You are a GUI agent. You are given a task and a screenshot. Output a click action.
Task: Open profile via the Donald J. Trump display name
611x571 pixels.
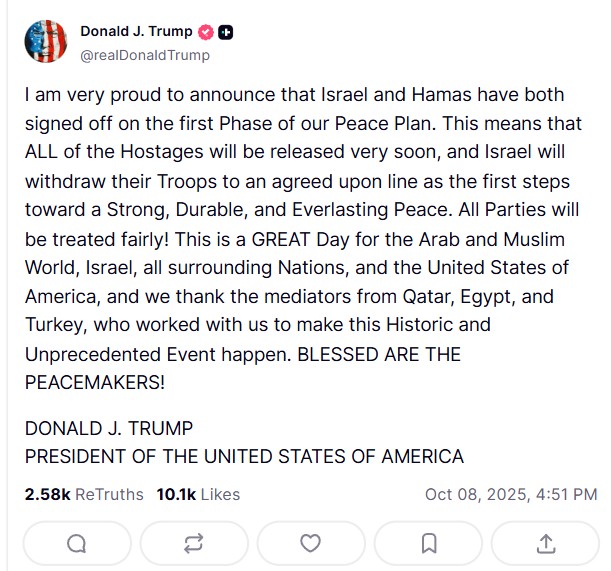coord(137,32)
